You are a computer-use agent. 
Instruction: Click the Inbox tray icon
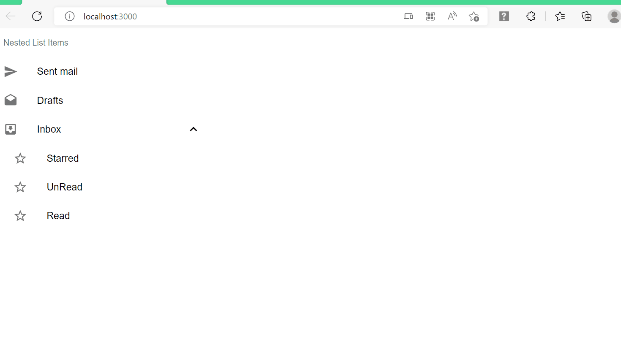(x=11, y=129)
